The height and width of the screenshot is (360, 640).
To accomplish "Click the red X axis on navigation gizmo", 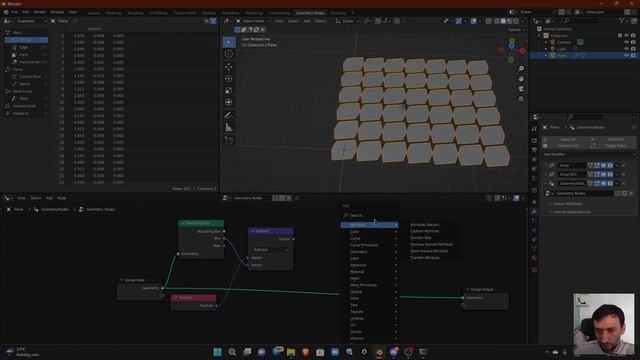I will [x=522, y=51].
